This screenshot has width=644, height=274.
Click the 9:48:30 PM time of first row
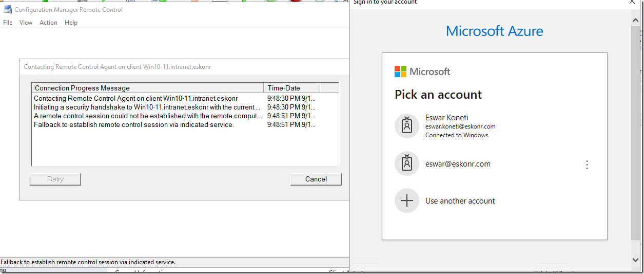(x=291, y=98)
